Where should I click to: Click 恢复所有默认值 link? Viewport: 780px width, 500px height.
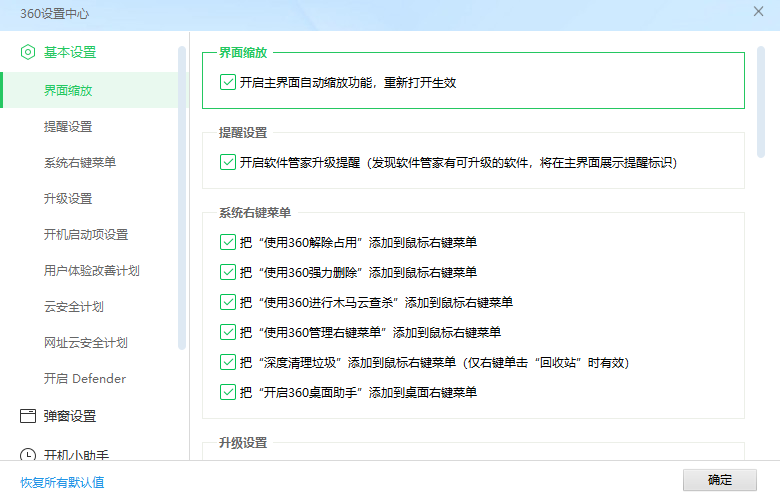click(62, 482)
